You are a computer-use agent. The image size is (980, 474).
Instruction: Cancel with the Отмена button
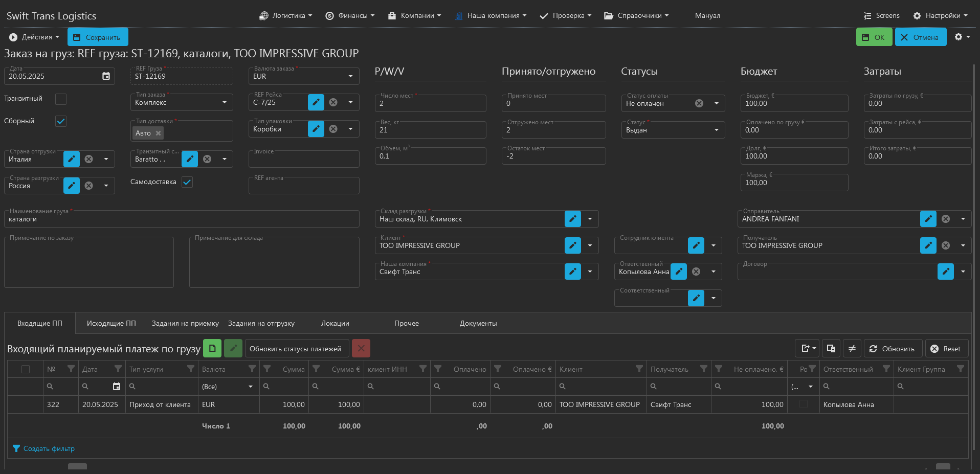click(921, 37)
